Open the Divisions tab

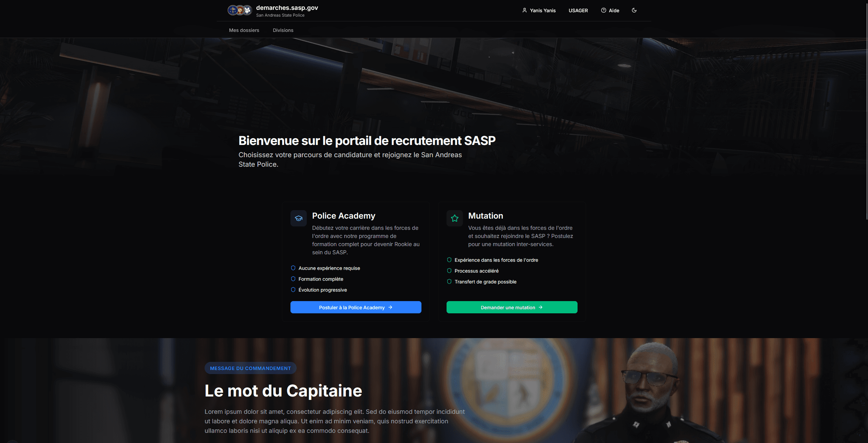283,30
